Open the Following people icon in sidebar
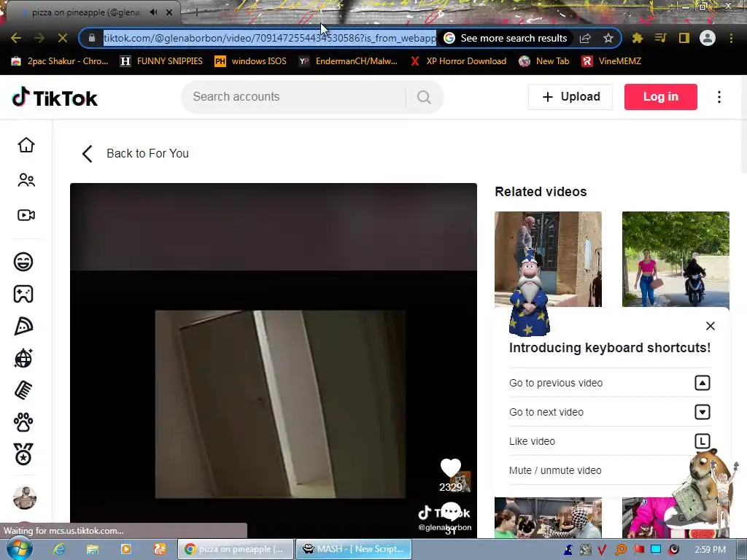The width and height of the screenshot is (747, 560). tap(26, 180)
